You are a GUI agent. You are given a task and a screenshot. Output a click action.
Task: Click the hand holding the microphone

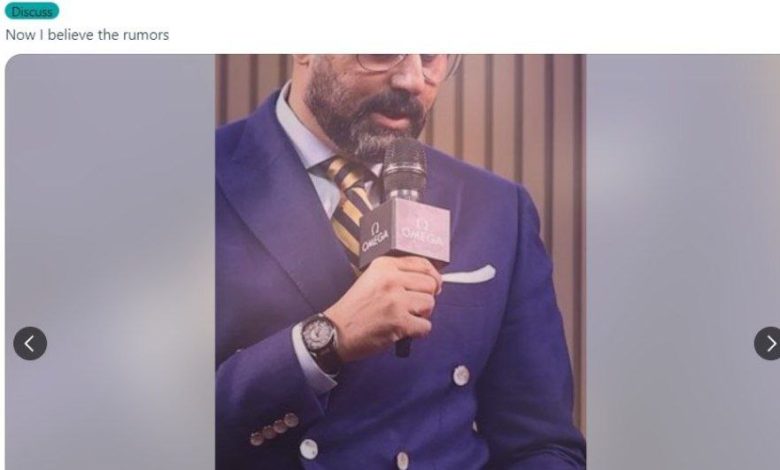(388, 308)
